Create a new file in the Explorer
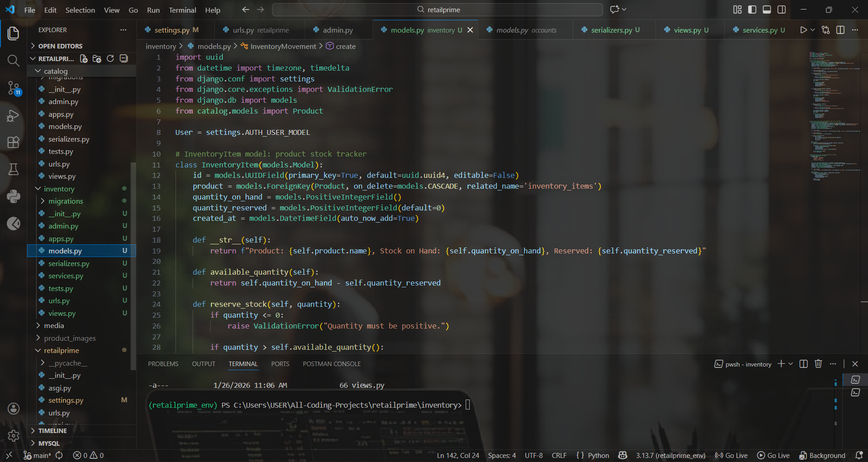Image resolution: width=868 pixels, height=462 pixels. (x=83, y=58)
